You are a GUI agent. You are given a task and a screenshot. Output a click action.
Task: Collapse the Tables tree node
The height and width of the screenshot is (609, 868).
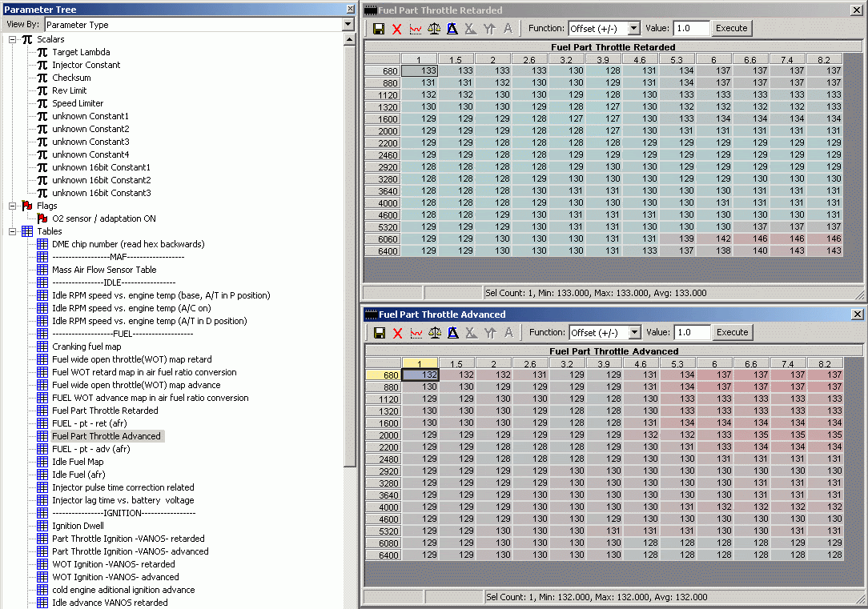tap(12, 231)
